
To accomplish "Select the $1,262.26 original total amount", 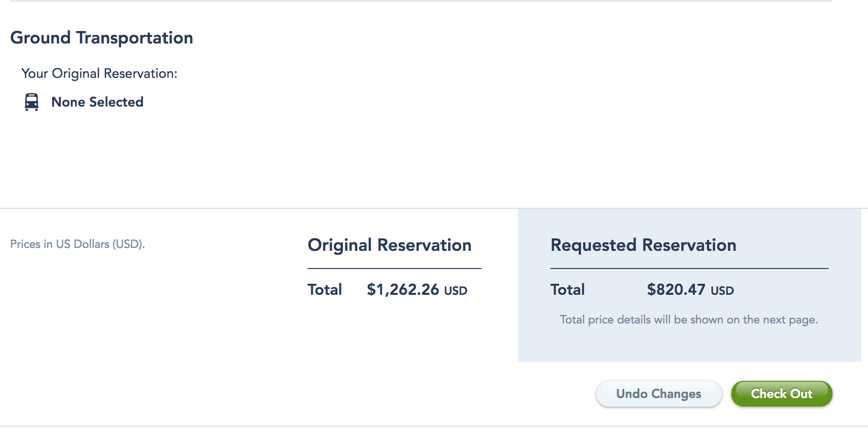I will click(x=403, y=290).
